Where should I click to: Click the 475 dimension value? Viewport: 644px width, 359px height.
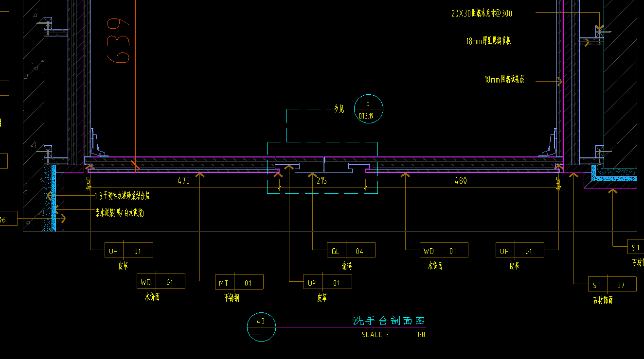[183, 181]
